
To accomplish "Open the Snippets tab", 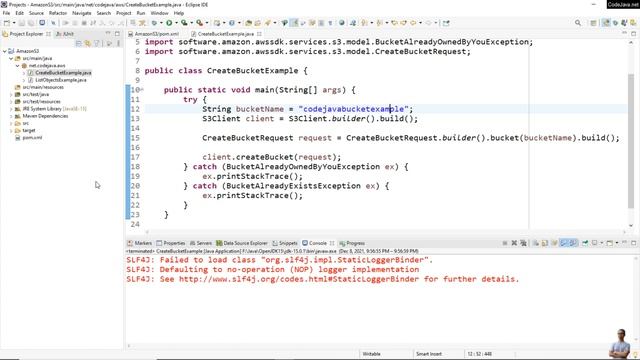I will pyautogui.click(x=285, y=243).
